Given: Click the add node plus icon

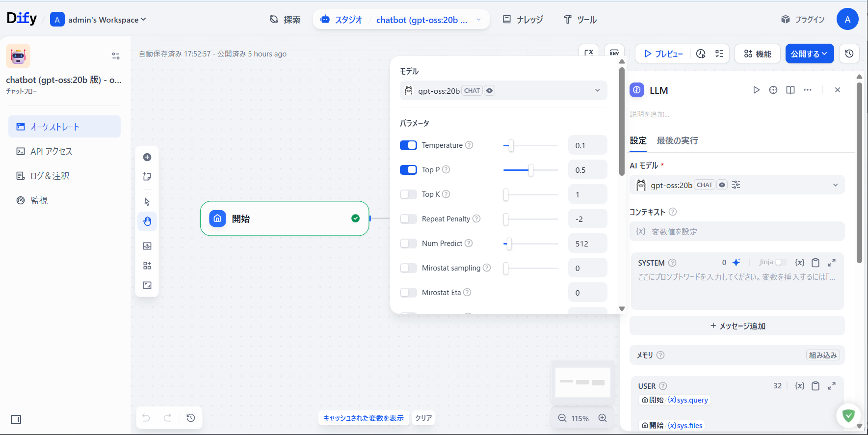Looking at the screenshot, I should click(x=147, y=157).
